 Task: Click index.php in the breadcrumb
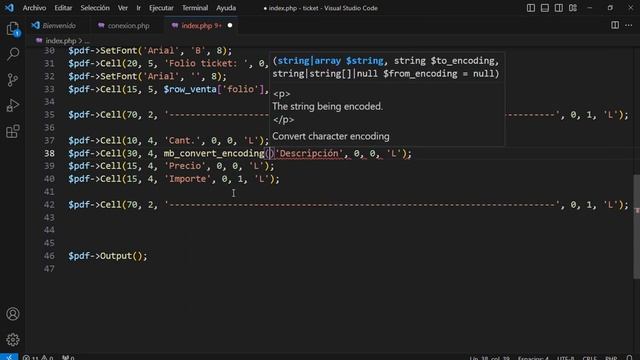click(60, 41)
